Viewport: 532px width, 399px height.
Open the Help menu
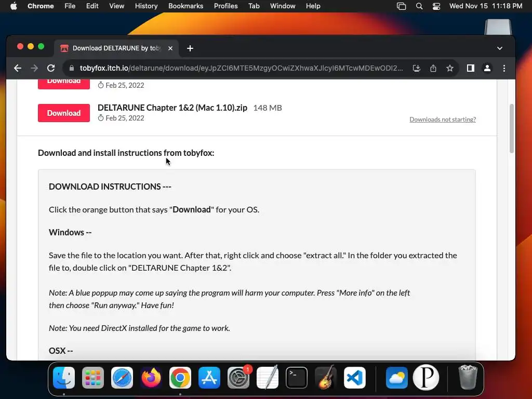(x=313, y=6)
